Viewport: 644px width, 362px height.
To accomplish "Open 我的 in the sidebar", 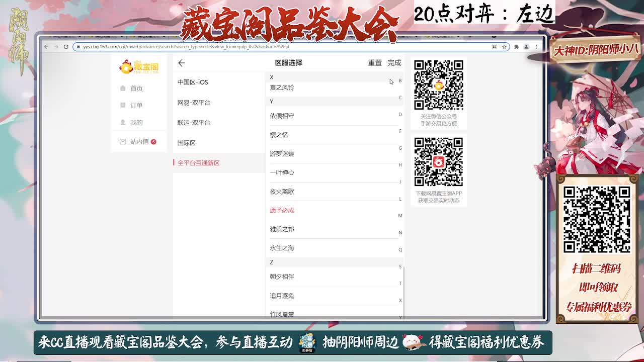I will [136, 123].
